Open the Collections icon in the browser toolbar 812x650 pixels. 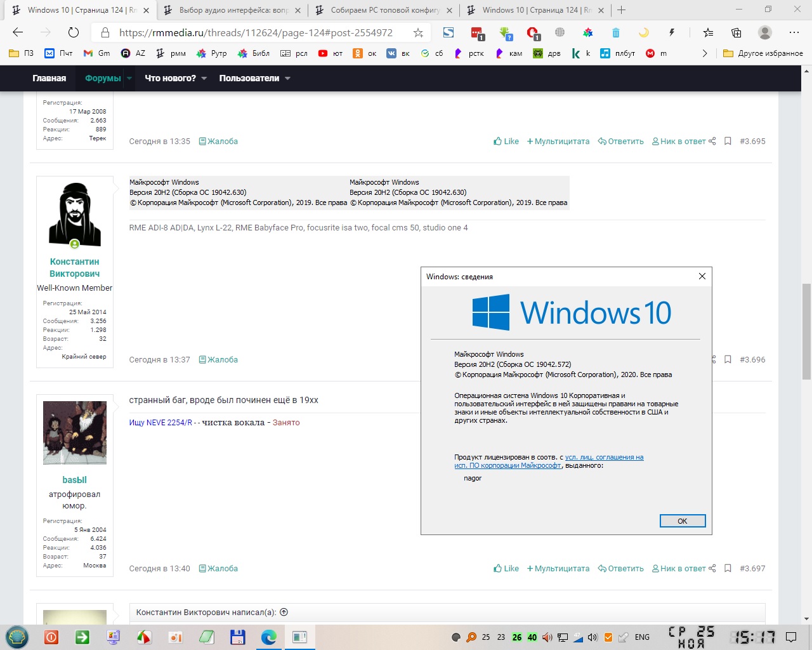[x=737, y=32]
